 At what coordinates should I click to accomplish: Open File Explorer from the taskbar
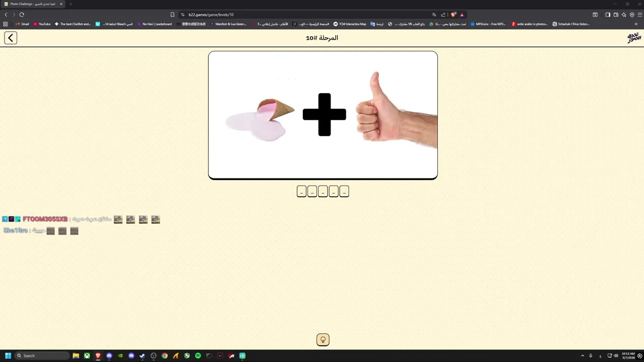pyautogui.click(x=76, y=356)
